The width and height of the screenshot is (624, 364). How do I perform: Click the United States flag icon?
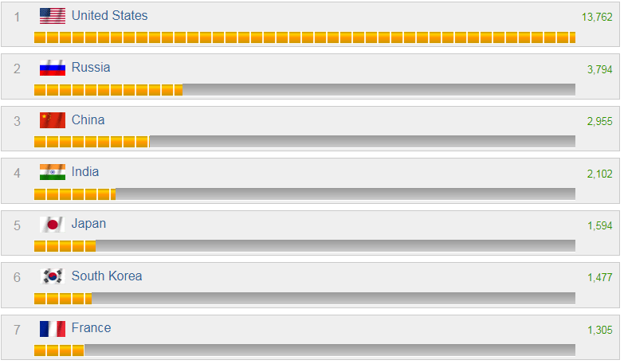[x=53, y=16]
